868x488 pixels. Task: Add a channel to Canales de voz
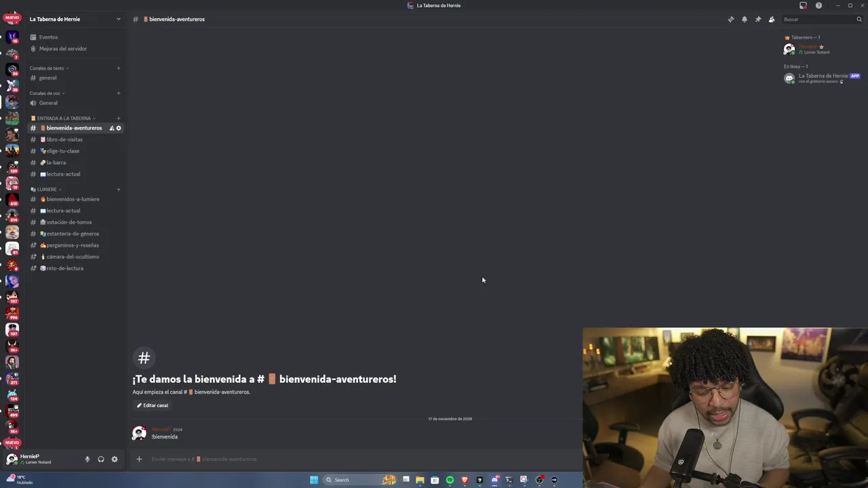click(119, 94)
